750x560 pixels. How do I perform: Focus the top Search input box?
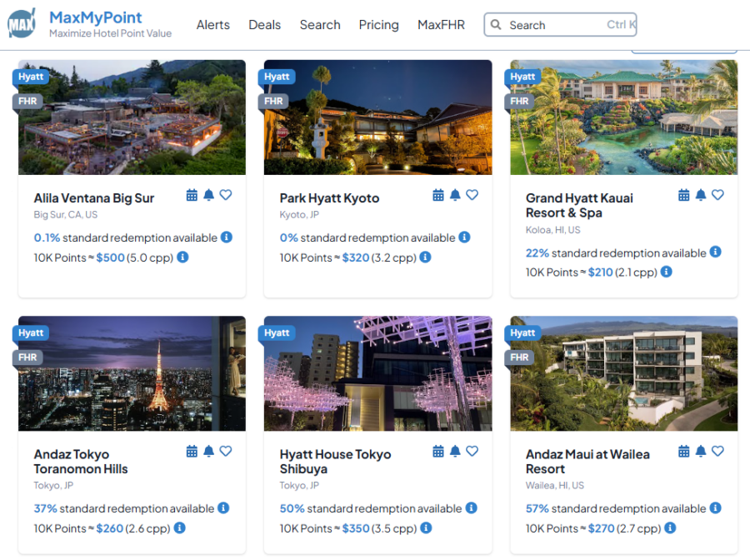(560, 25)
